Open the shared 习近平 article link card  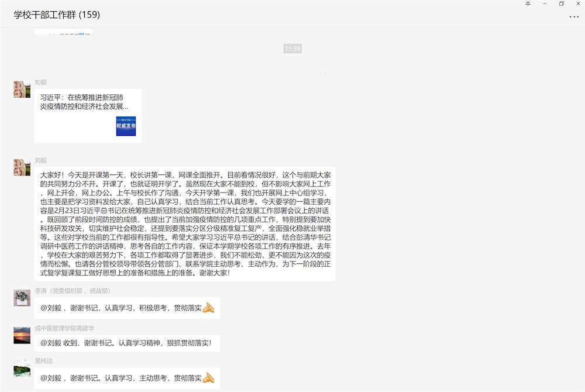click(88, 115)
